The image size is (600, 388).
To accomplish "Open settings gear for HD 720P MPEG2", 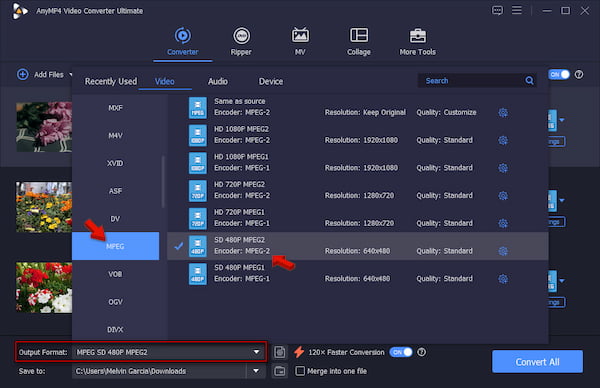I will pyautogui.click(x=503, y=196).
